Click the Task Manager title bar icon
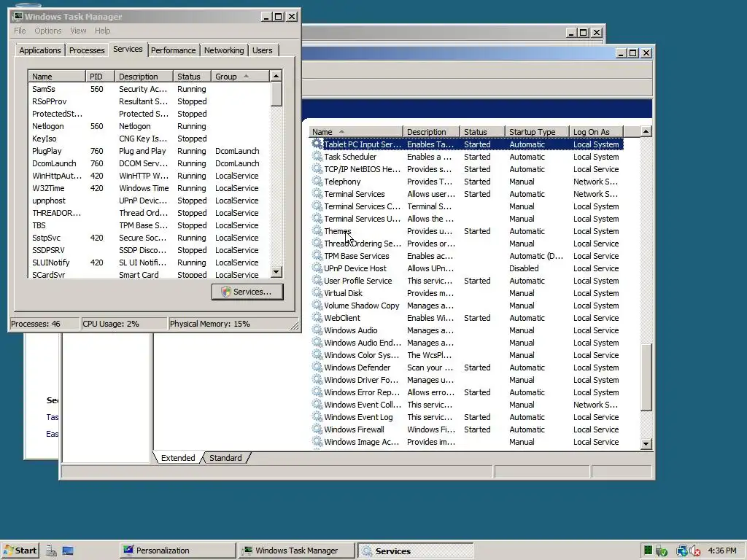Screen dimensions: 747x560 click(x=18, y=17)
